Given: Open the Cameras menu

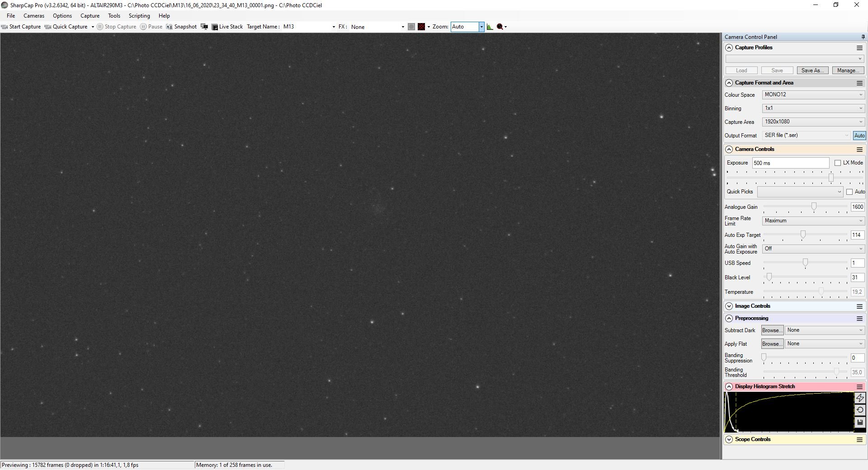Looking at the screenshot, I should [x=34, y=16].
